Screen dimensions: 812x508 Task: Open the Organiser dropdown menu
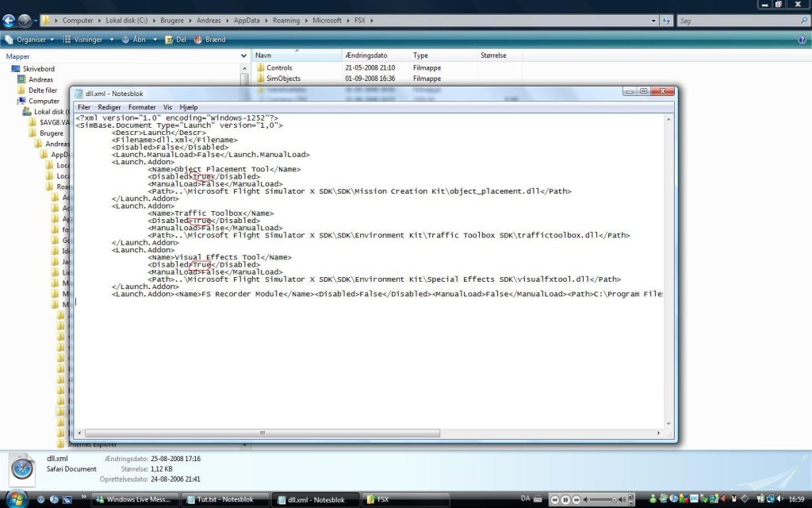click(x=29, y=39)
